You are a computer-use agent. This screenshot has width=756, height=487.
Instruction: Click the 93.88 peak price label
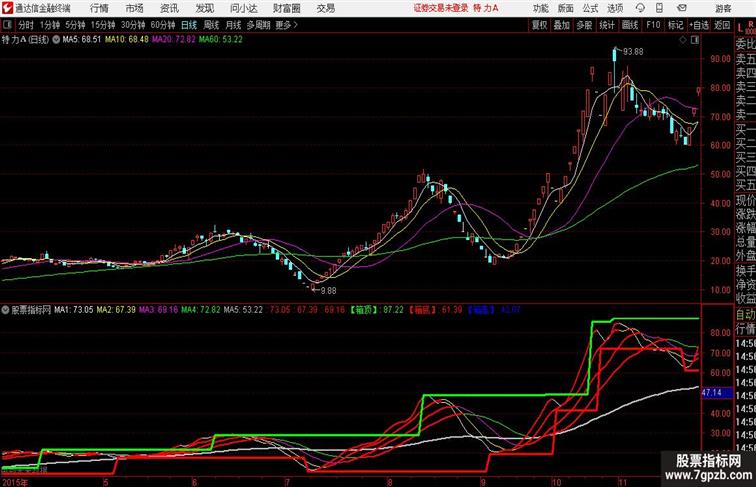point(633,52)
